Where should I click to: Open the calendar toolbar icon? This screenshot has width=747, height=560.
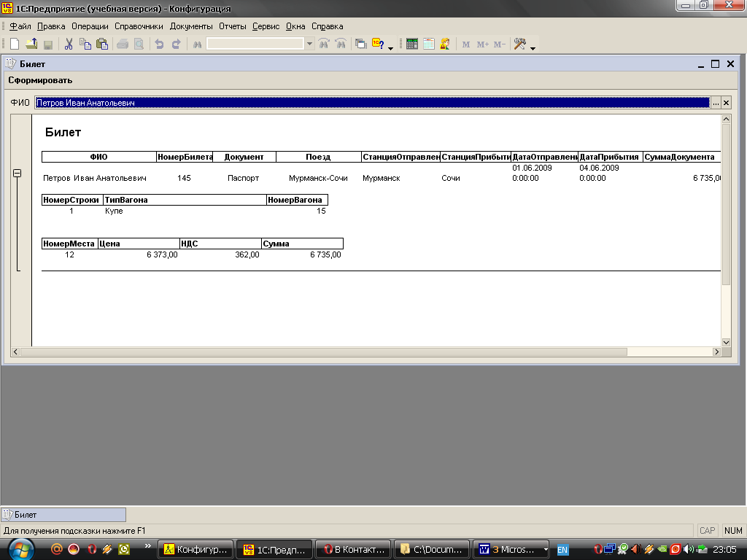click(428, 44)
